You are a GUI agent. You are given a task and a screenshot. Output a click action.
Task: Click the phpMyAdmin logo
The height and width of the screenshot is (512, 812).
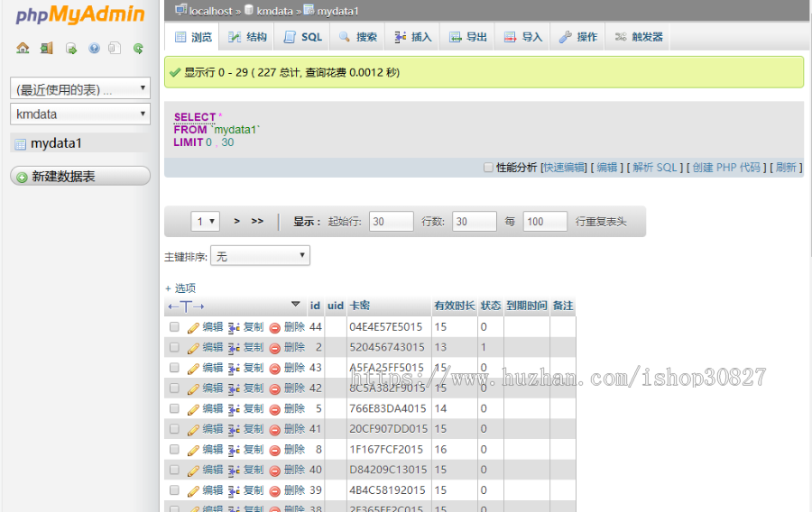tap(80, 14)
